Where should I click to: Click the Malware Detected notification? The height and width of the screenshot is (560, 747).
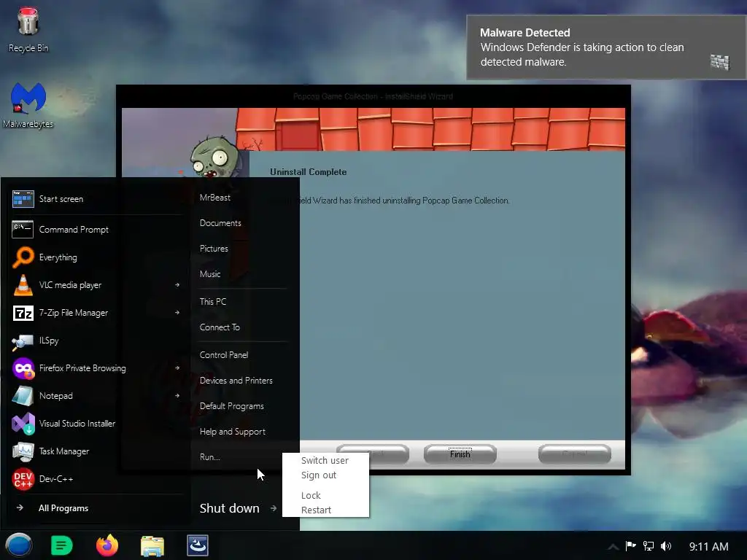(x=606, y=47)
